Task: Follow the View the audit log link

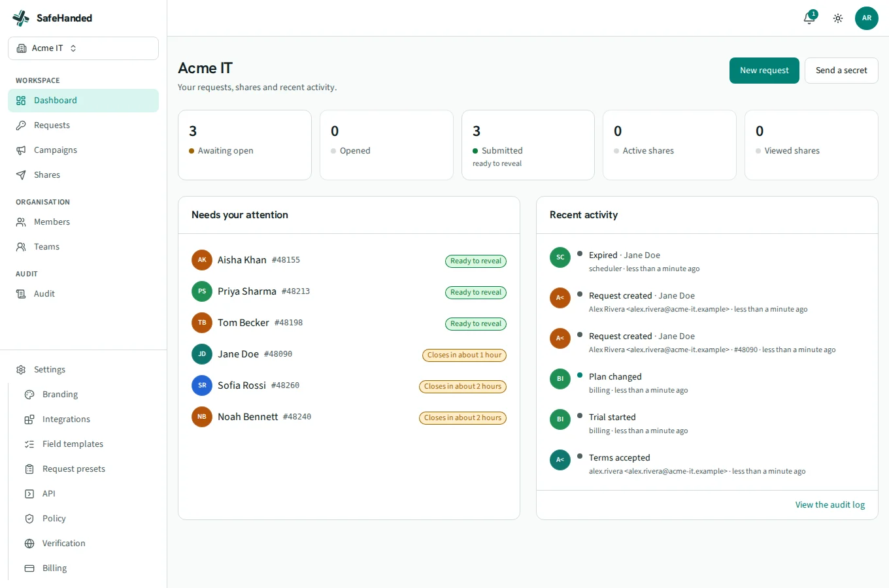Action: (x=830, y=505)
